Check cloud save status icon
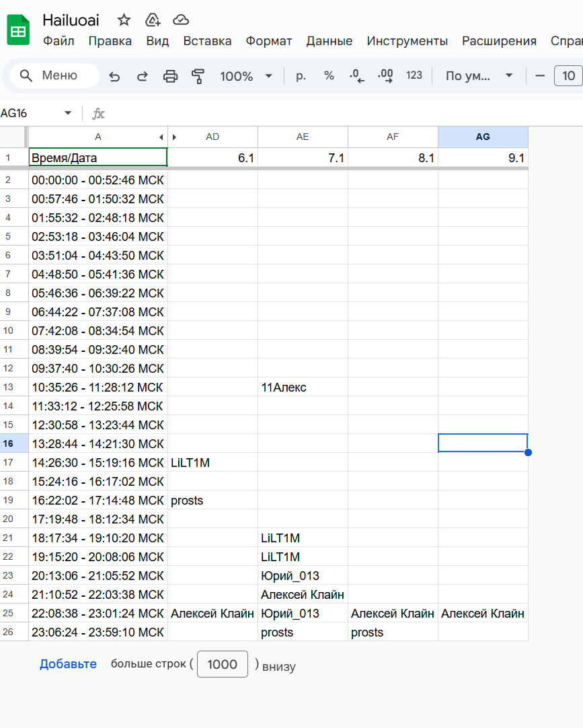 click(180, 20)
